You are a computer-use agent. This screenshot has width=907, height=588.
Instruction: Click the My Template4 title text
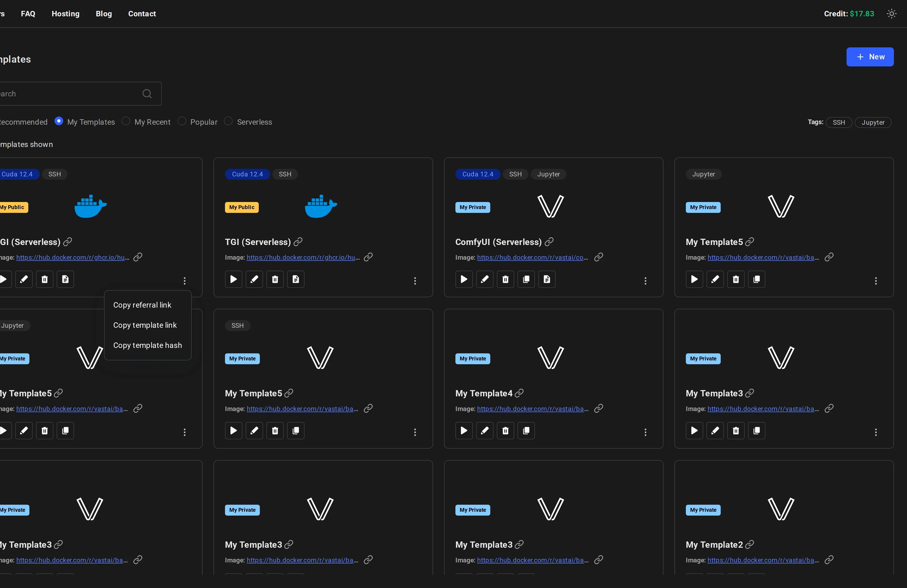[484, 393]
